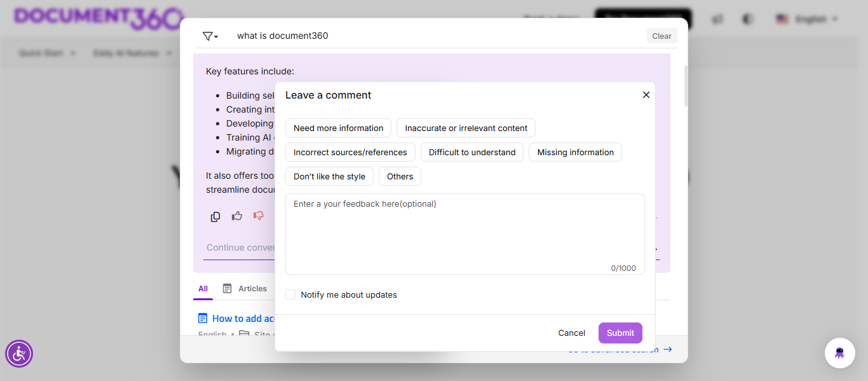
Task: Open the English language dropdown
Action: (x=807, y=19)
